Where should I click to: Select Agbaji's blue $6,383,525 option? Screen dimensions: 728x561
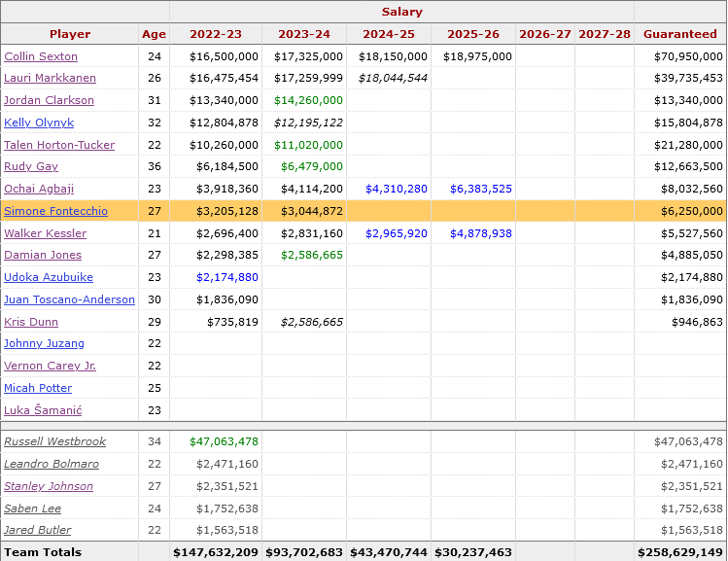[481, 189]
